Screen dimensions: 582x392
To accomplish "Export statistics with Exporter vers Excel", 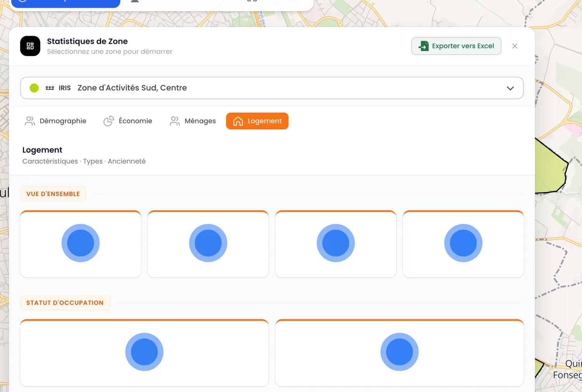I will [x=456, y=46].
